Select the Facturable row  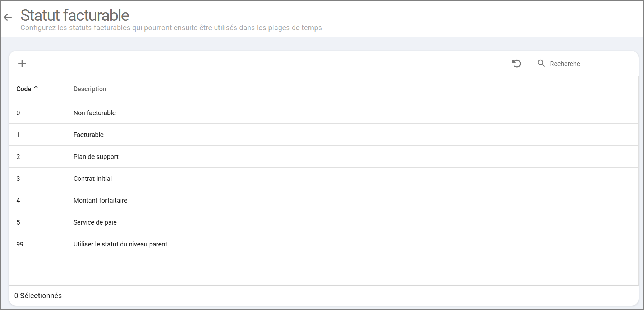88,135
